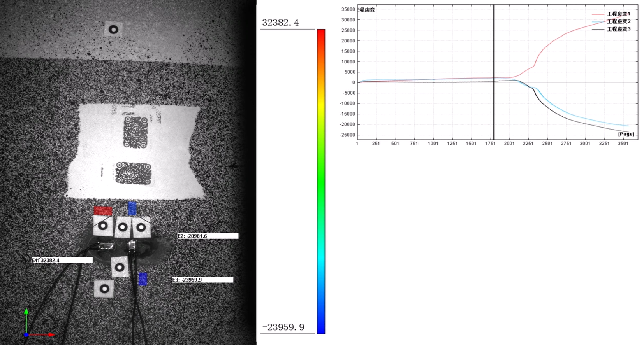The image size is (644, 345).
Task: Click the 2001 tick on chart x-axis
Action: point(509,144)
